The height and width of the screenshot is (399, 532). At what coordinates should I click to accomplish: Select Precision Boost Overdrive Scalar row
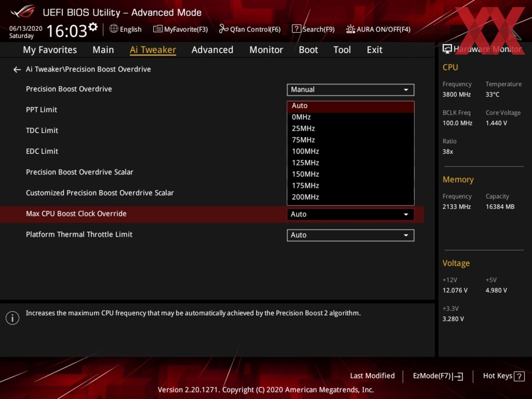[79, 172]
